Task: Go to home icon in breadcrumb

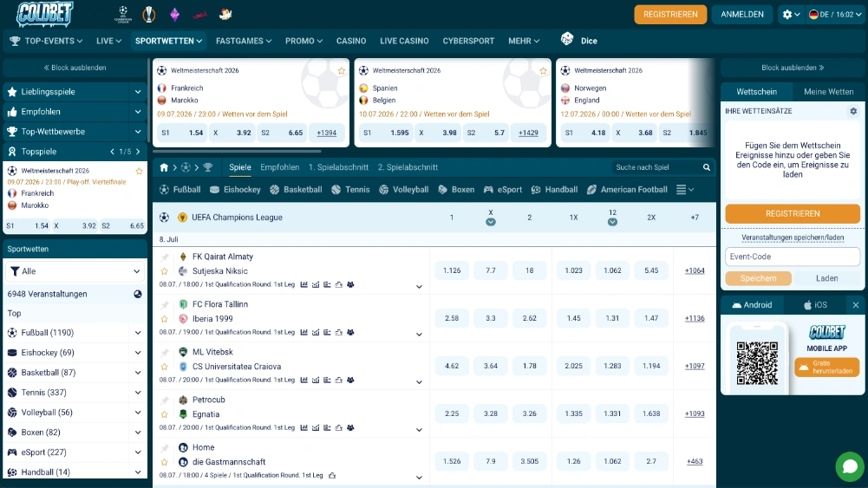Action: pyautogui.click(x=164, y=167)
